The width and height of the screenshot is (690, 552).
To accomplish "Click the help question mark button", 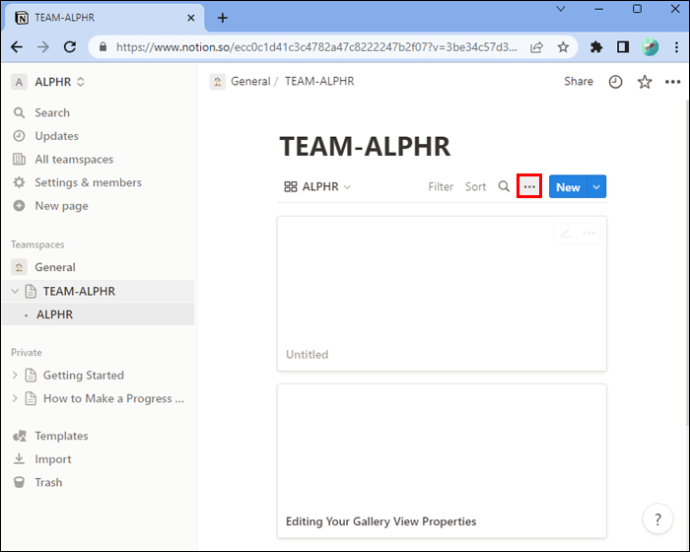I will click(x=657, y=519).
